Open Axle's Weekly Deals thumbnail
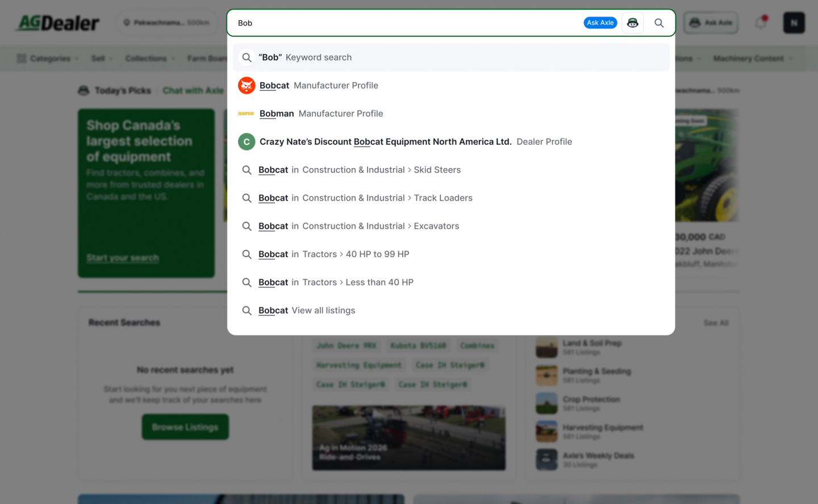 click(x=546, y=460)
